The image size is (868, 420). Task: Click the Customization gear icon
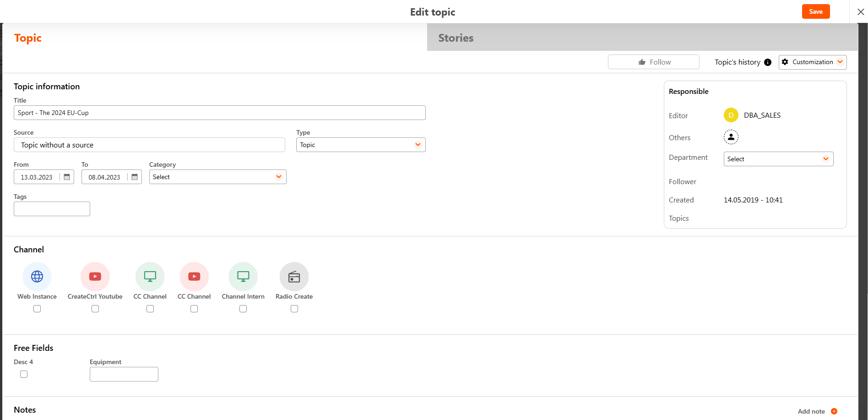[x=785, y=62]
